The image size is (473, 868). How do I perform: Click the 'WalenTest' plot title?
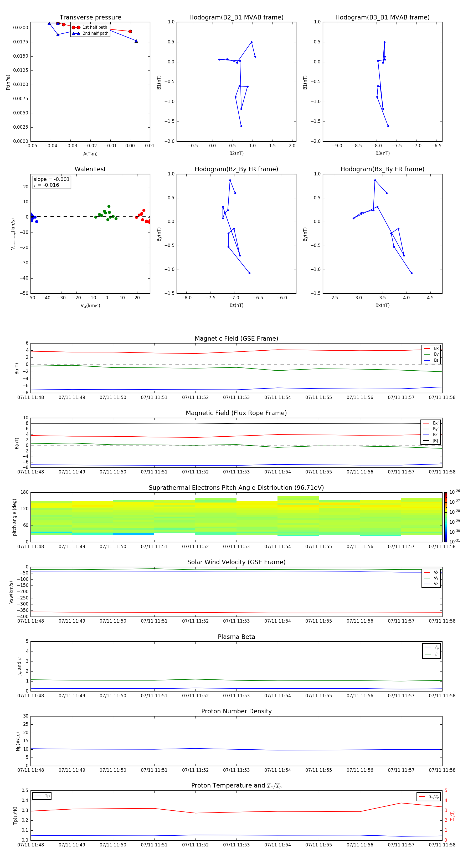point(90,169)
